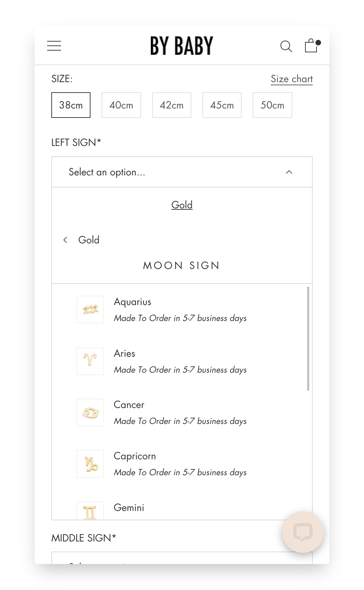Click the Capricorn charm icon
The height and width of the screenshot is (590, 364).
(90, 464)
